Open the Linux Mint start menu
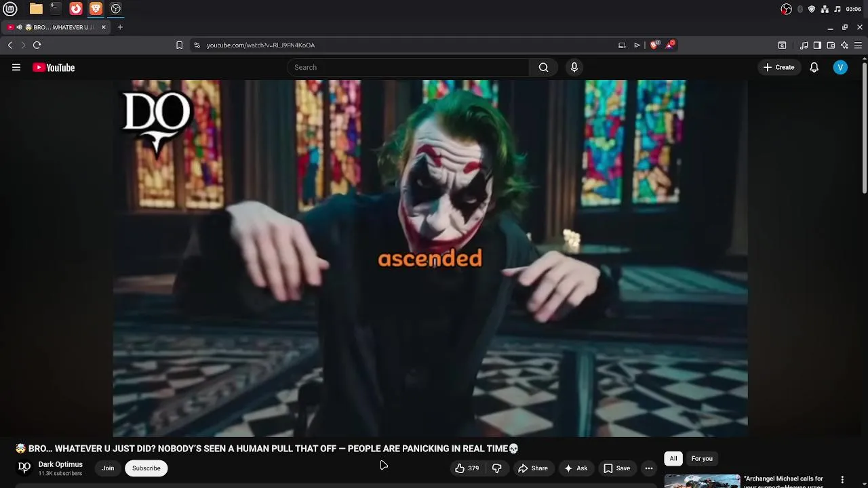 click(9, 9)
